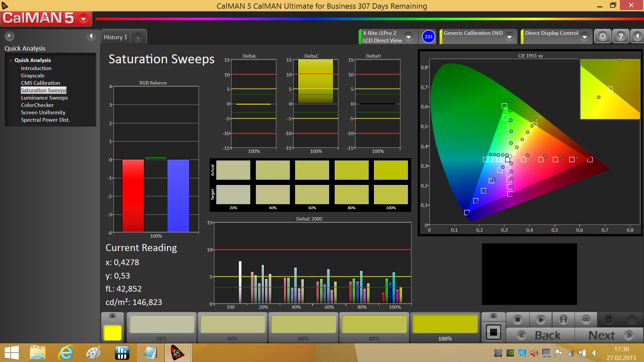Open the Luminance Sweeps page
The image size is (644, 362).
click(44, 98)
